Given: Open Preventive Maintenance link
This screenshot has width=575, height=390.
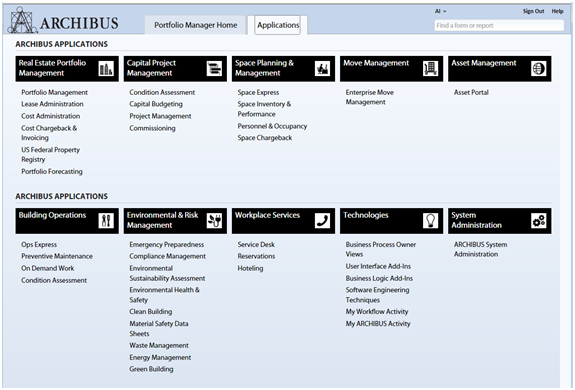Looking at the screenshot, I should (57, 256).
